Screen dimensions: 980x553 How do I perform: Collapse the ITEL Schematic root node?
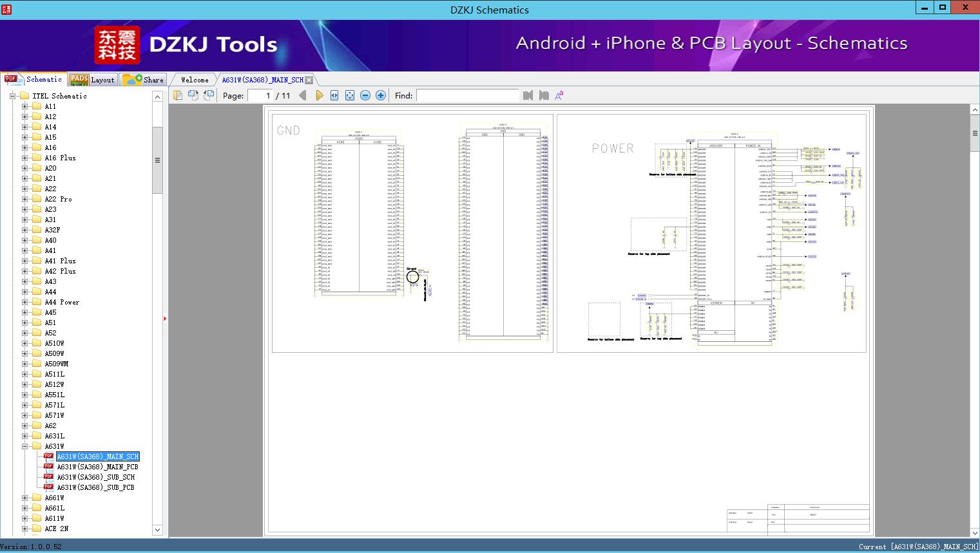[x=12, y=96]
